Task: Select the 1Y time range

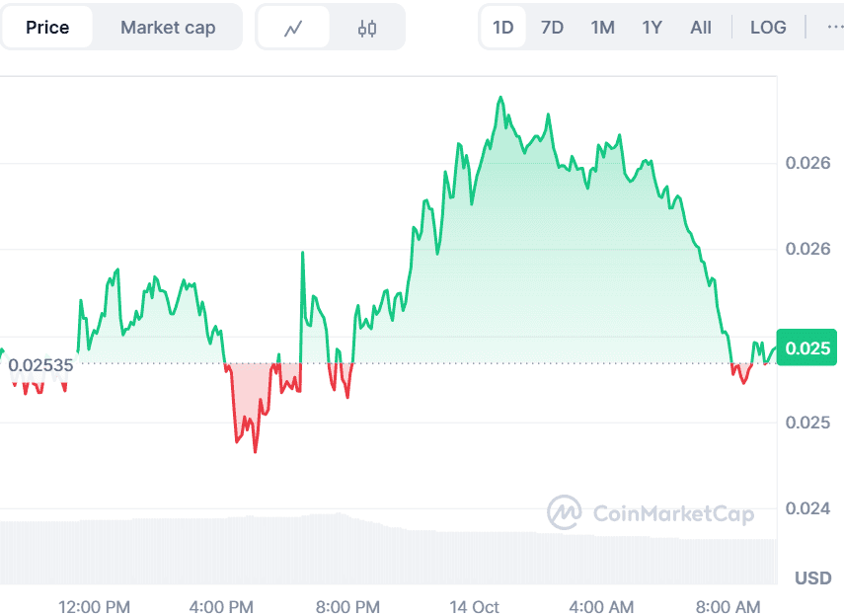Action: (652, 27)
